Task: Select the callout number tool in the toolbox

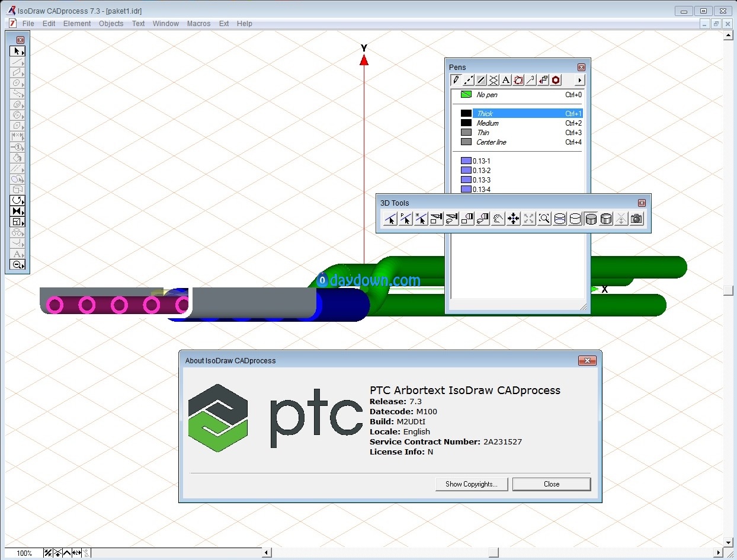Action: coord(18,147)
